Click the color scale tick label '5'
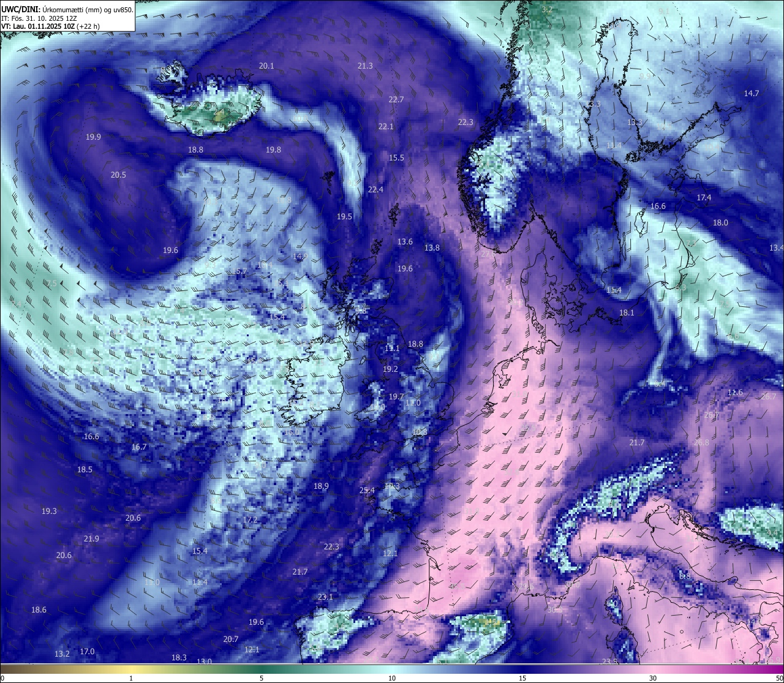This screenshot has width=784, height=683. [262, 678]
